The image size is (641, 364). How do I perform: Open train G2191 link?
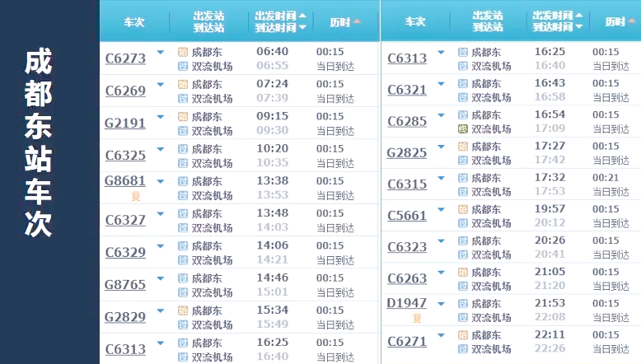click(x=125, y=123)
